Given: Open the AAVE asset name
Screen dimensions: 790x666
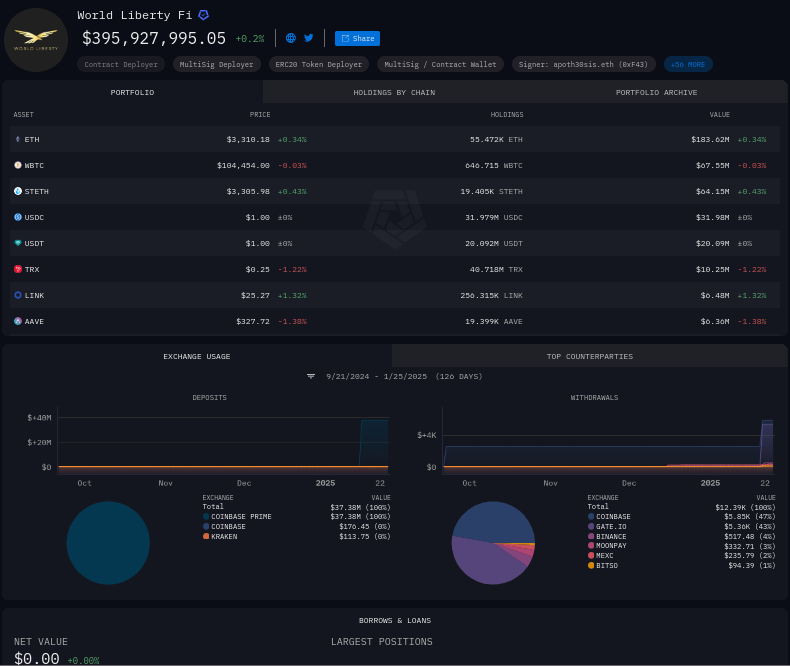Looking at the screenshot, I should tap(34, 322).
